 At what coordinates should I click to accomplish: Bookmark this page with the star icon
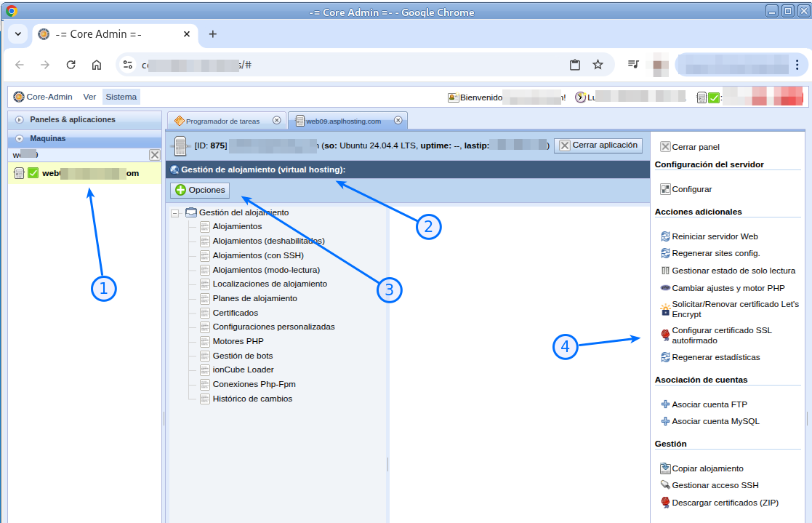coord(598,65)
